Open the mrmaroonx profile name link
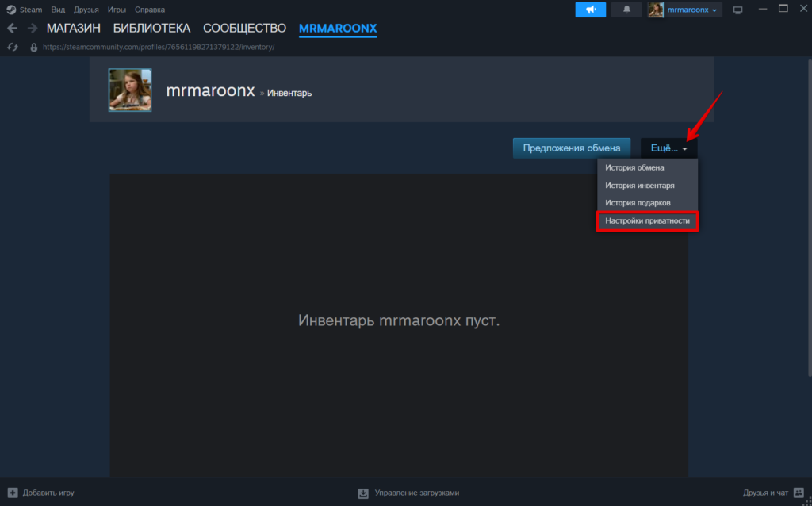This screenshot has height=506, width=812. [x=210, y=90]
